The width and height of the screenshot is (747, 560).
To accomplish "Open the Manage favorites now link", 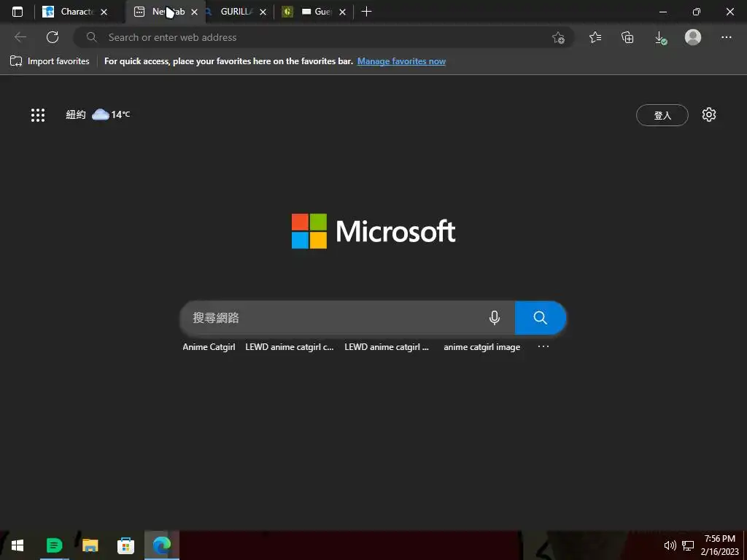I will coord(402,61).
